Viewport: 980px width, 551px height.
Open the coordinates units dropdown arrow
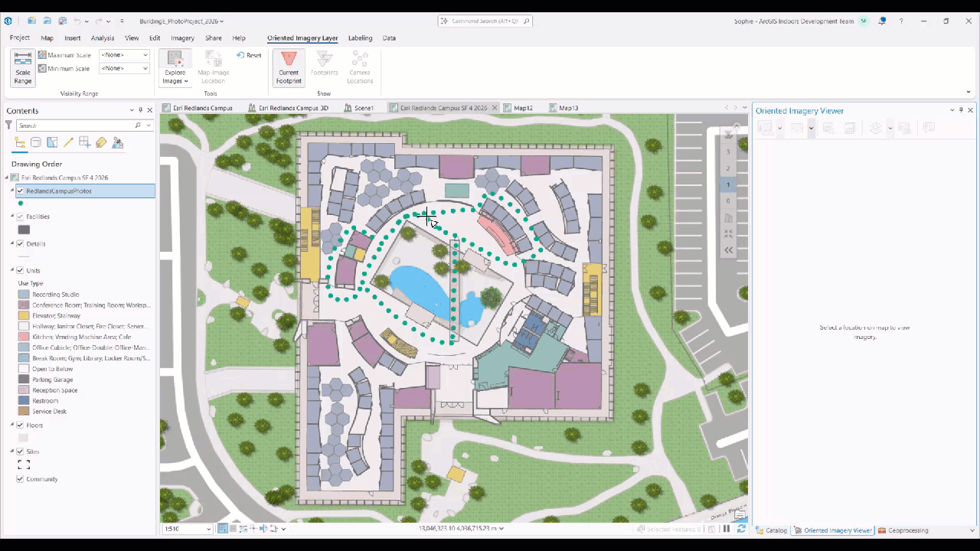click(501, 529)
